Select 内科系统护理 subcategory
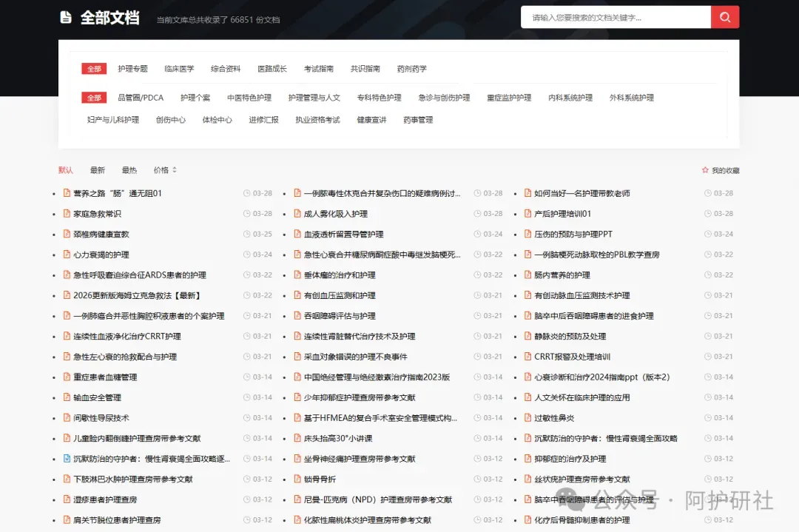Screen dimensions: 799x532 pos(570,98)
